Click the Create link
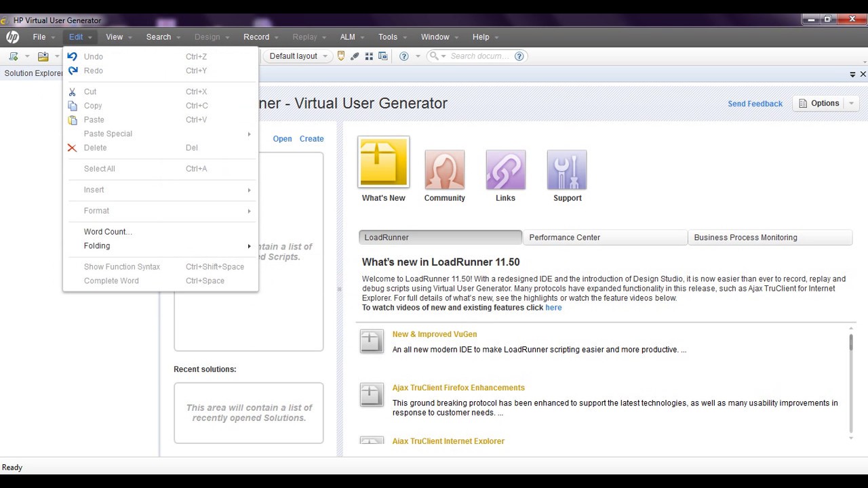The width and height of the screenshot is (868, 488). click(312, 139)
